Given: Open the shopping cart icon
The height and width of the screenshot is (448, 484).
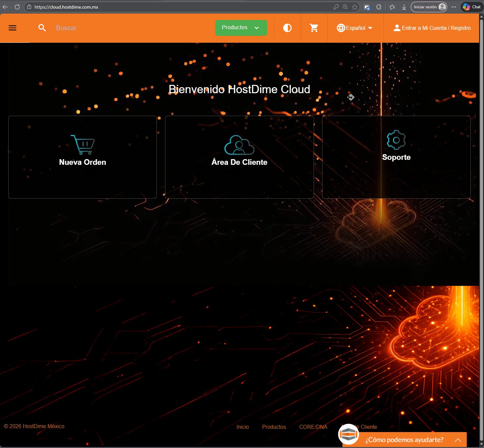Looking at the screenshot, I should pyautogui.click(x=314, y=28).
